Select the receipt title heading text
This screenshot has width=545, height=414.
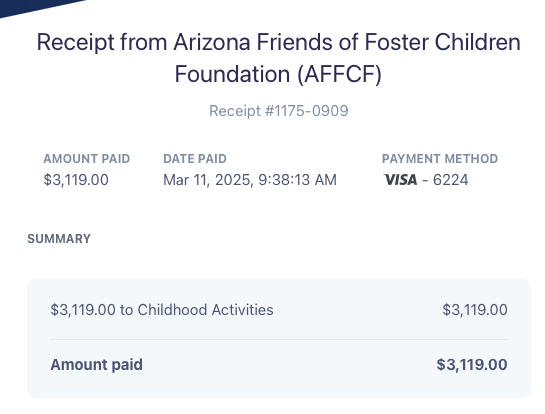point(278,58)
